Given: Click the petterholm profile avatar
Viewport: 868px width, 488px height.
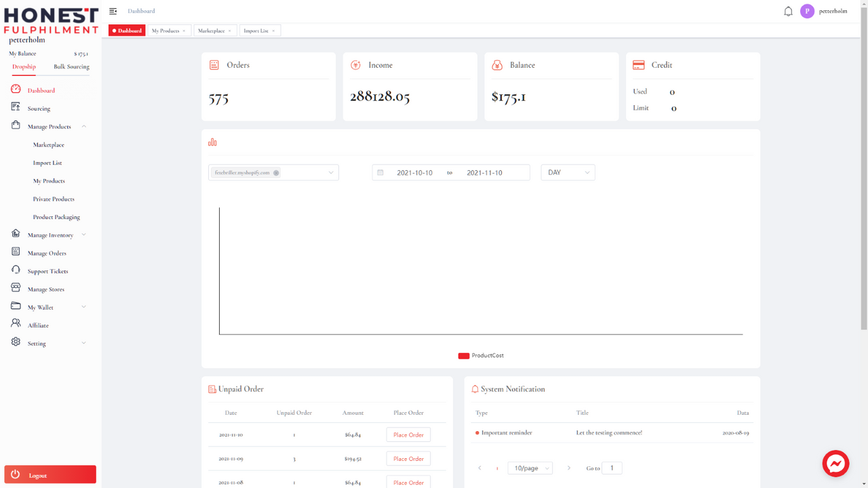Looking at the screenshot, I should [x=807, y=11].
